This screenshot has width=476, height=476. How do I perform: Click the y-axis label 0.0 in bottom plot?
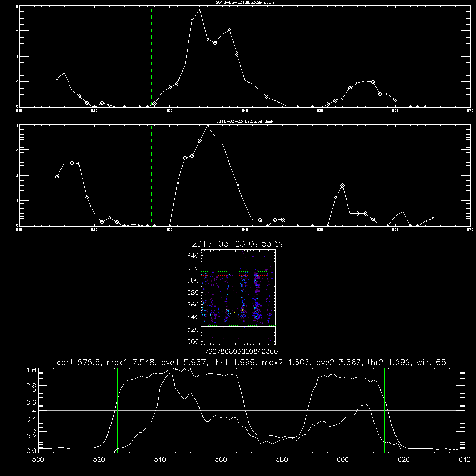[31, 451]
